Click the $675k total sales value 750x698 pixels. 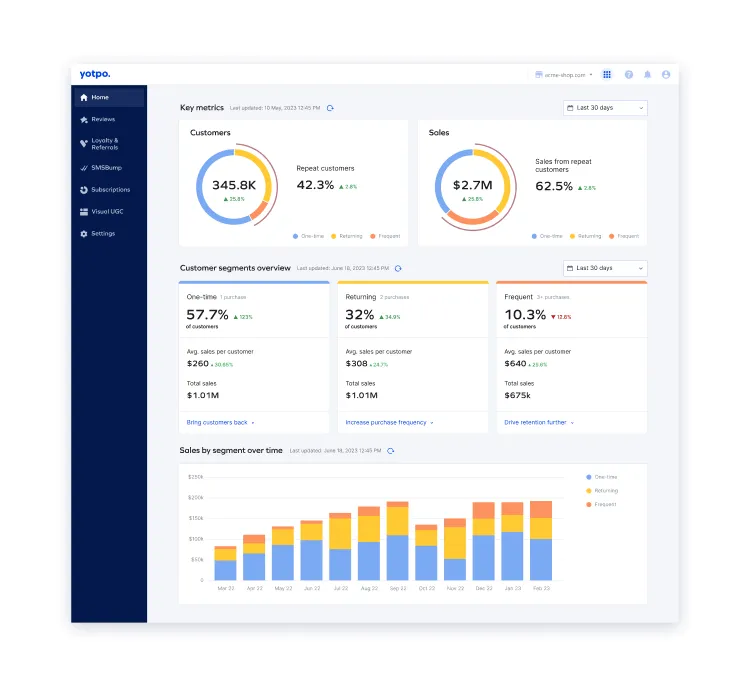click(518, 395)
